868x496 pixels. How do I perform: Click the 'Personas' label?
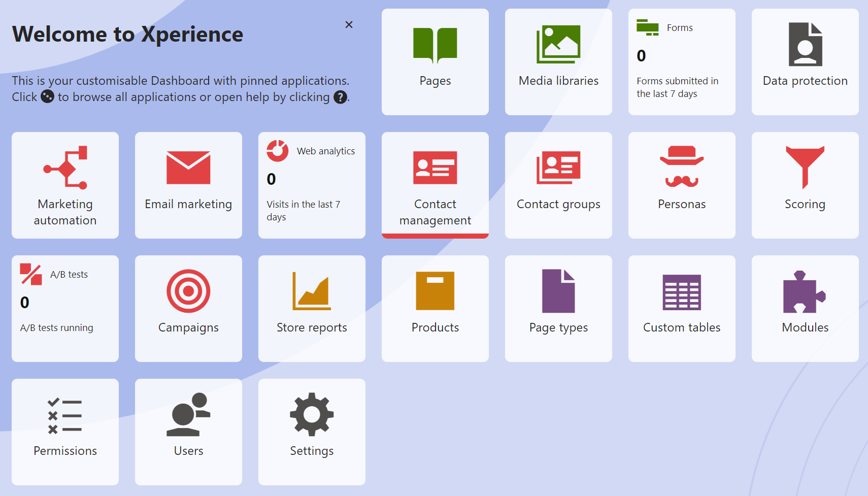682,204
